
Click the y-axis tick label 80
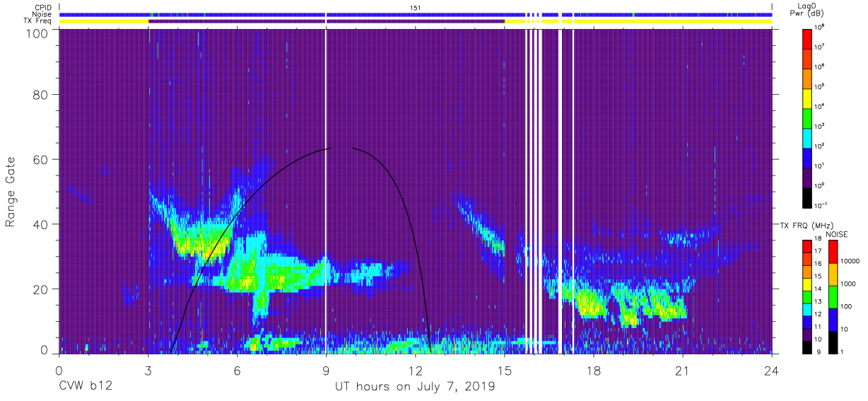point(40,95)
